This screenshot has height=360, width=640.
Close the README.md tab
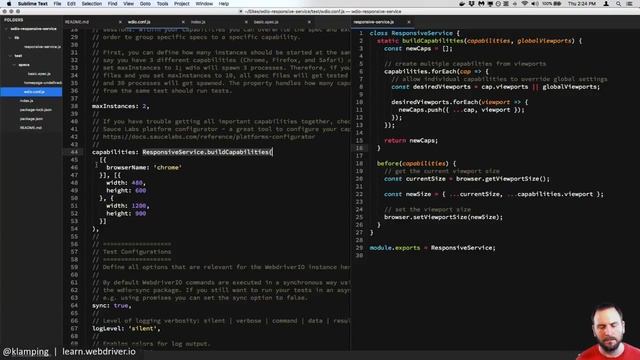pyautogui.click(x=120, y=22)
